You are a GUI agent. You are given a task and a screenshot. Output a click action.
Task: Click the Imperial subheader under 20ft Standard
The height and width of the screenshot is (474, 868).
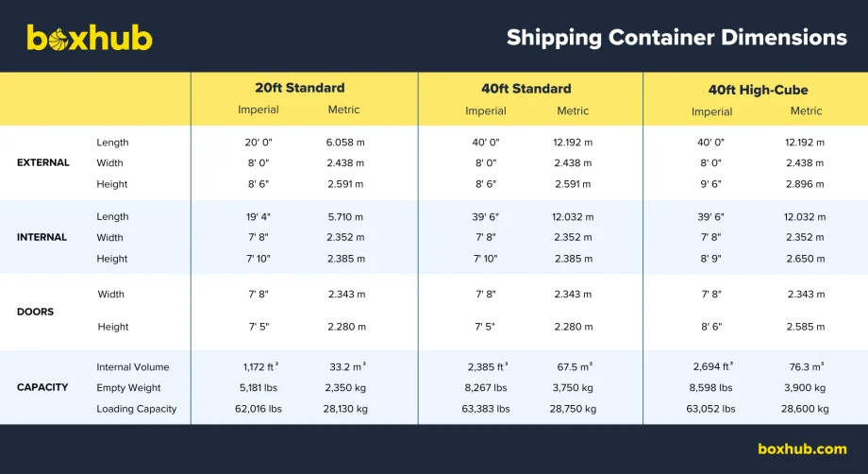coord(258,110)
